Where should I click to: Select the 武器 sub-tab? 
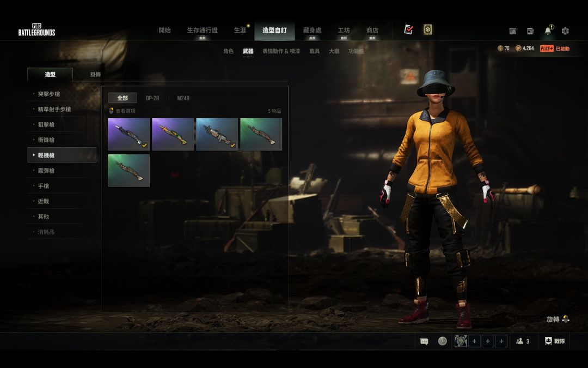pos(248,51)
